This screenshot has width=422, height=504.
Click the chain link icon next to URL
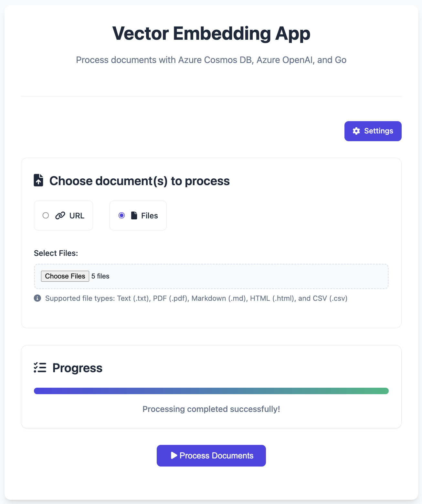click(60, 215)
